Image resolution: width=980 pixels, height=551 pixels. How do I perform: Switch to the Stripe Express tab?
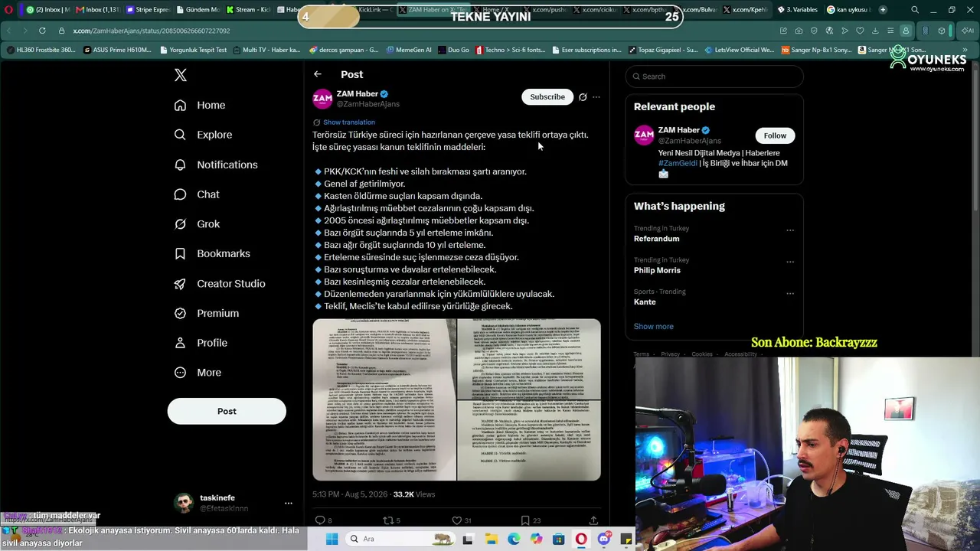point(147,10)
